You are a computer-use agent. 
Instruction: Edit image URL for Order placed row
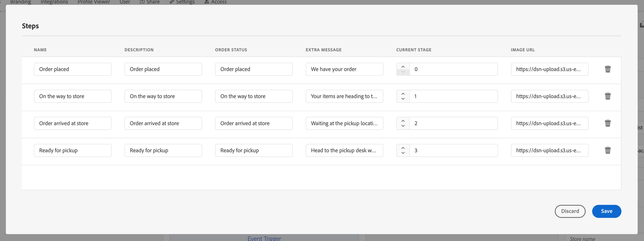point(550,69)
